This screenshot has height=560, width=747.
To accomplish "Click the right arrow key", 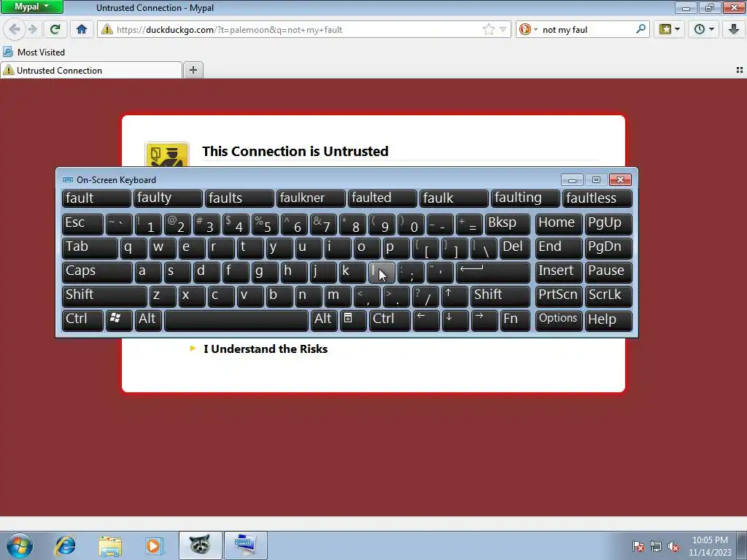I will pos(484,320).
